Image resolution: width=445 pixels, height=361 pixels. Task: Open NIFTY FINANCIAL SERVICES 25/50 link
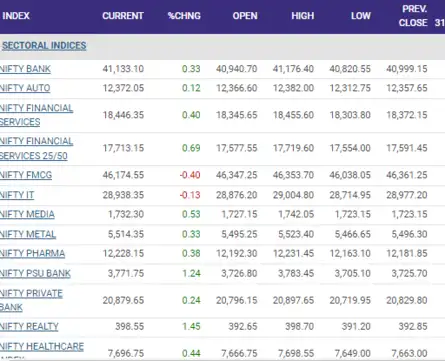click(x=36, y=148)
